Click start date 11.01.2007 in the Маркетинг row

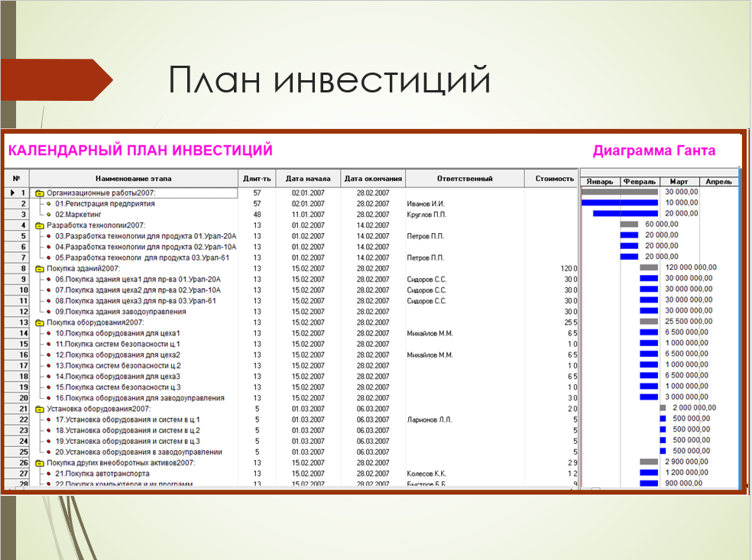pos(308,215)
